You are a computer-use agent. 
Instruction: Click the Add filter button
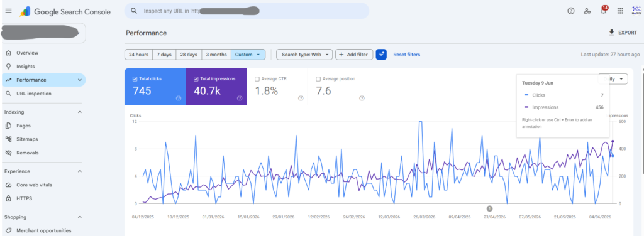(354, 55)
